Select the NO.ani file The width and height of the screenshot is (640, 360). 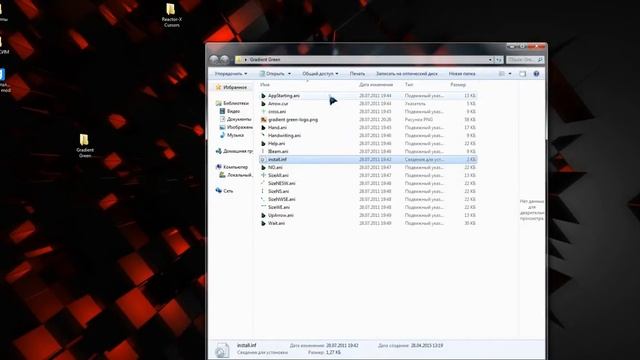pyautogui.click(x=368, y=167)
